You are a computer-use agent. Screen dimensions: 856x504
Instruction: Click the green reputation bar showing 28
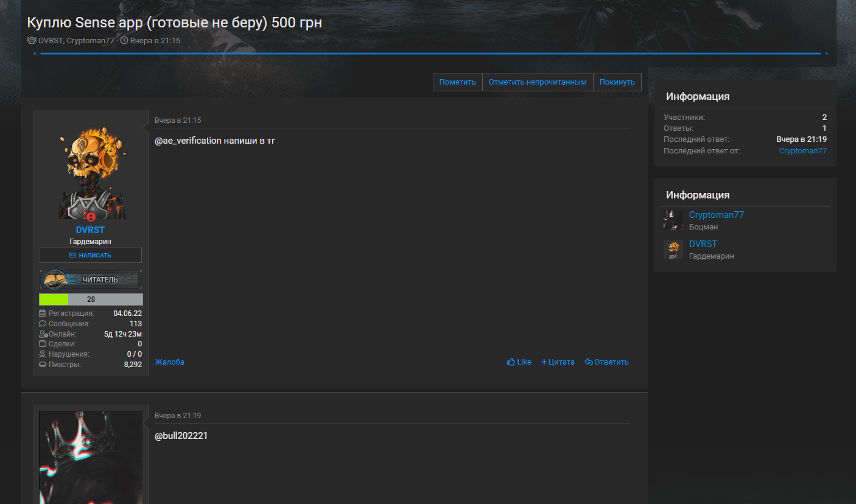(x=91, y=299)
